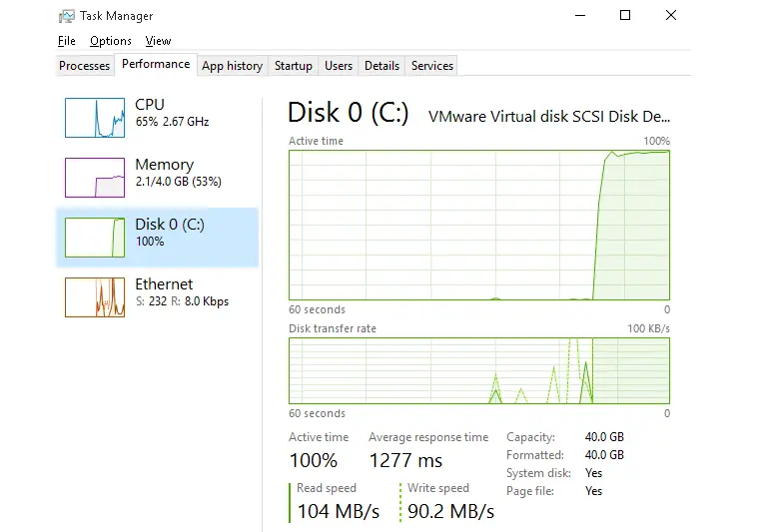Select the Disk 0 (C:) mini graph
765x532 pixels.
pos(95,238)
